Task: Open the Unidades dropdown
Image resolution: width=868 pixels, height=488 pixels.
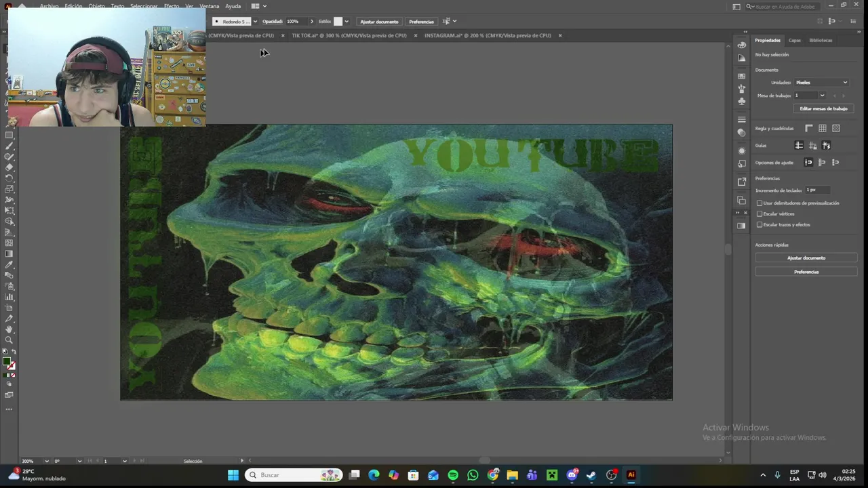Action: click(x=821, y=83)
